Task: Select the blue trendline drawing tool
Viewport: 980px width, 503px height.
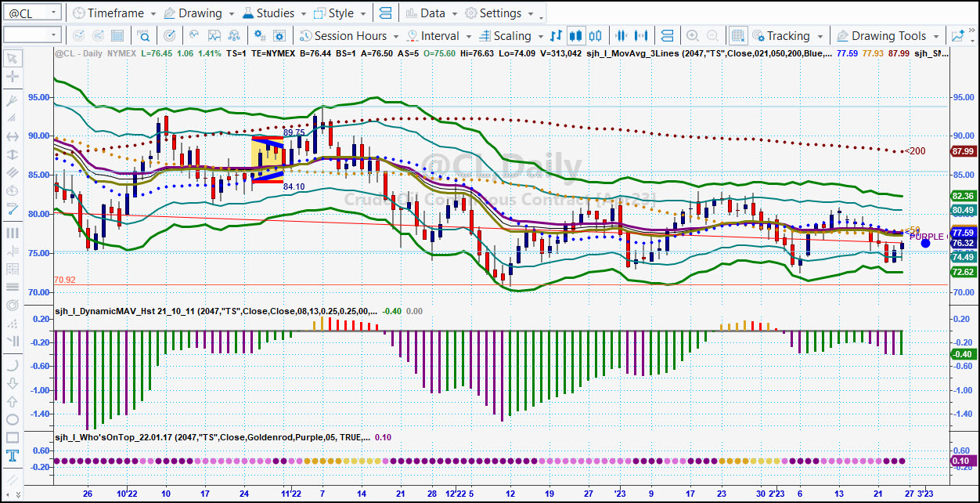Action: click(x=13, y=209)
